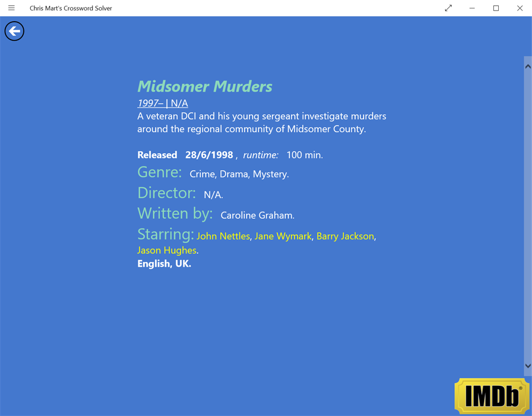Click Jason Hughes in the cast list
532x416 pixels.
[166, 250]
